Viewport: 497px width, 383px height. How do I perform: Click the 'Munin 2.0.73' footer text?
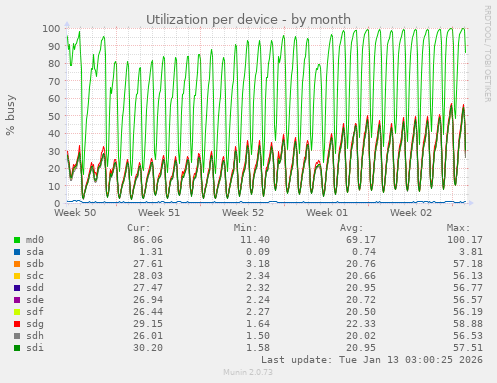pos(248,372)
